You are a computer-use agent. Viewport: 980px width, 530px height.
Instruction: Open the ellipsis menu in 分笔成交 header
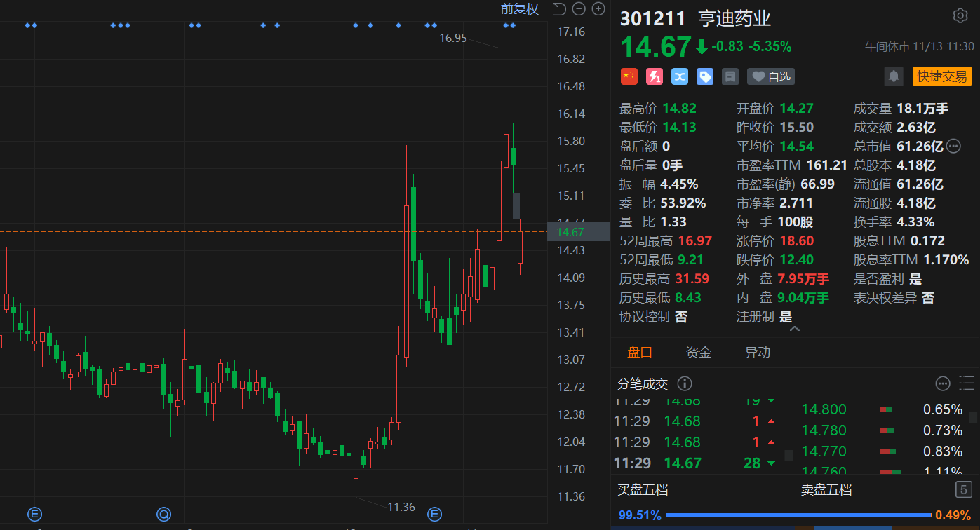tap(944, 383)
